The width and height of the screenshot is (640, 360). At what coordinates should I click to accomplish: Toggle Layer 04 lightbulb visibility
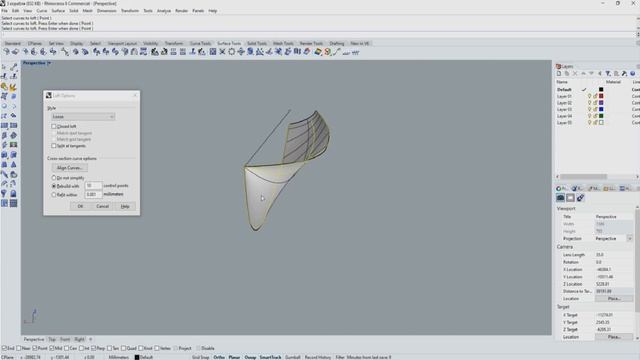589,116
